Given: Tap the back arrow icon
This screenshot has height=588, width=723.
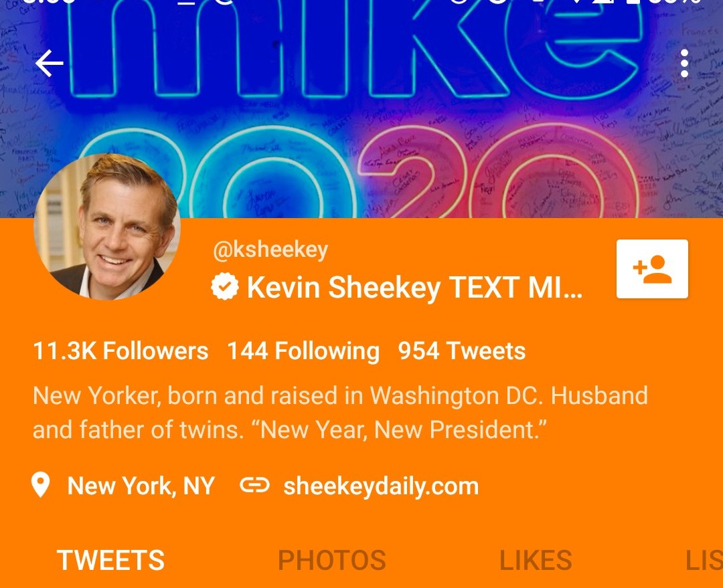Looking at the screenshot, I should (x=50, y=63).
